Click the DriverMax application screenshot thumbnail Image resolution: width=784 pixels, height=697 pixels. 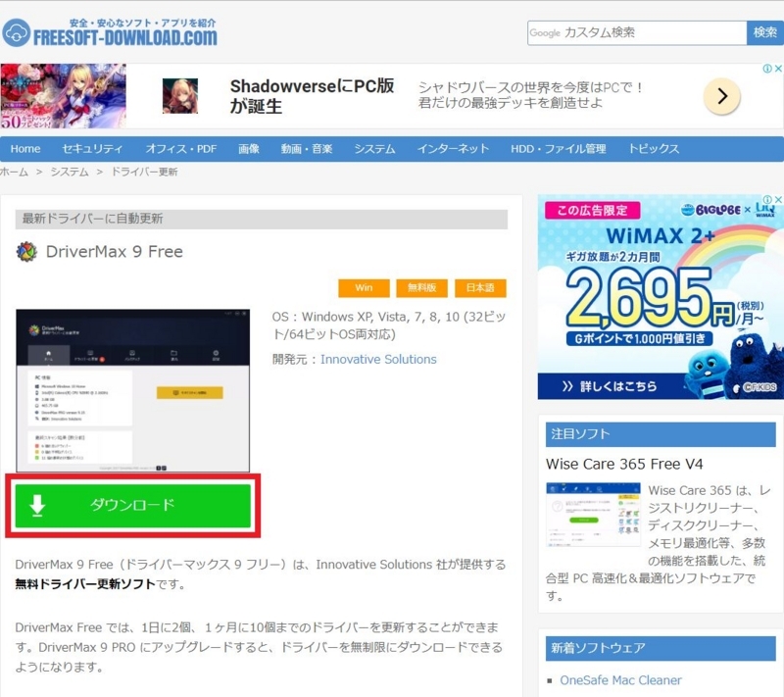pos(133,390)
